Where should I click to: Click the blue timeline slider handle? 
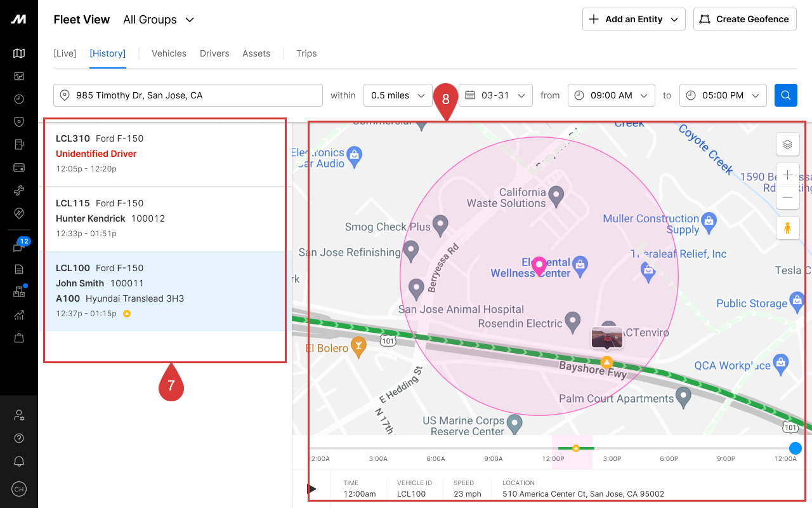click(795, 448)
